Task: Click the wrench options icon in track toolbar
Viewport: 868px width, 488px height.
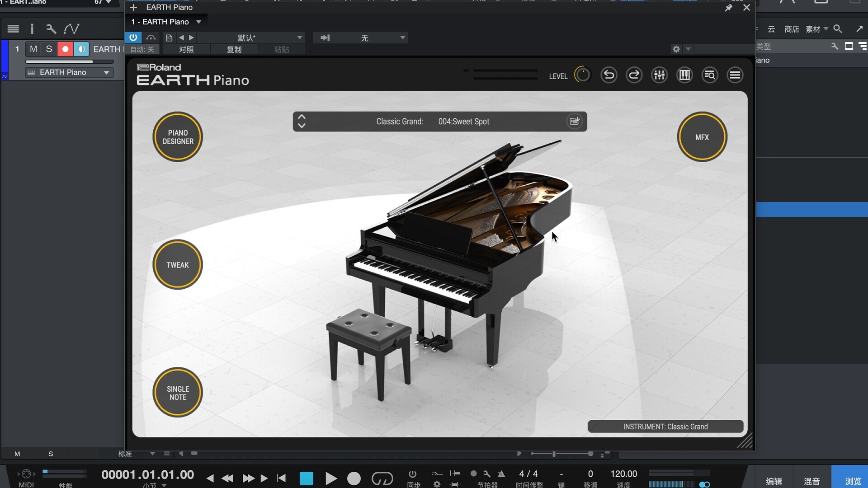Action: pos(51,29)
